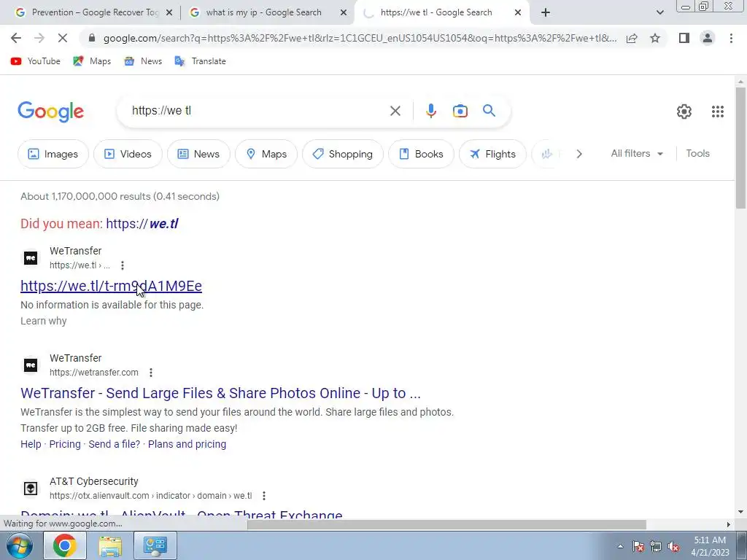Click the Learn why link
The height and width of the screenshot is (560, 747).
[x=43, y=321]
